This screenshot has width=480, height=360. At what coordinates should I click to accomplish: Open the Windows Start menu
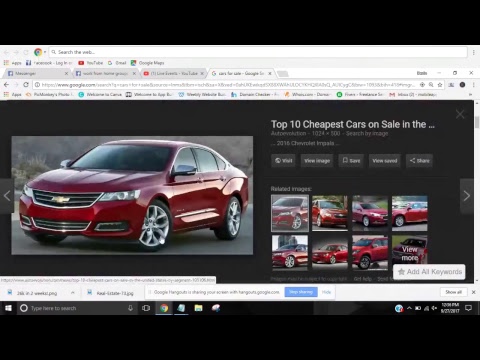[x=8, y=308]
